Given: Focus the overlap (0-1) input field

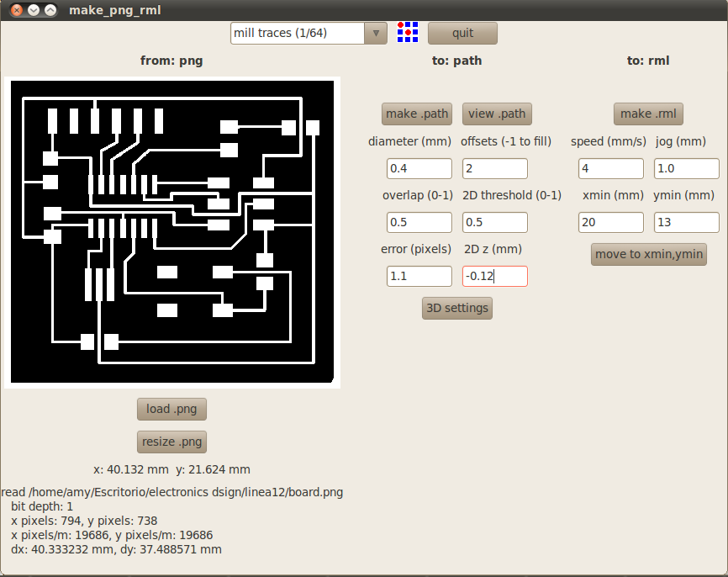Looking at the screenshot, I should 419,223.
